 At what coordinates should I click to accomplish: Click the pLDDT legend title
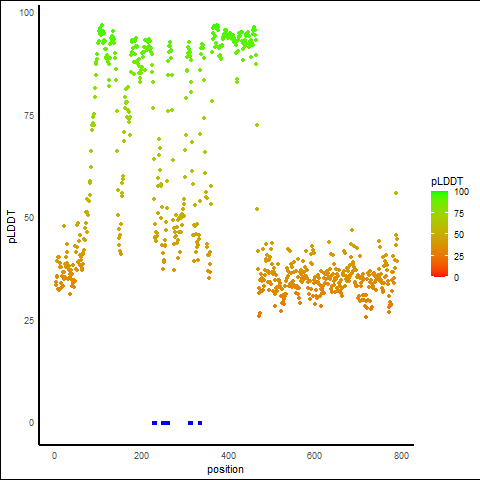click(447, 182)
